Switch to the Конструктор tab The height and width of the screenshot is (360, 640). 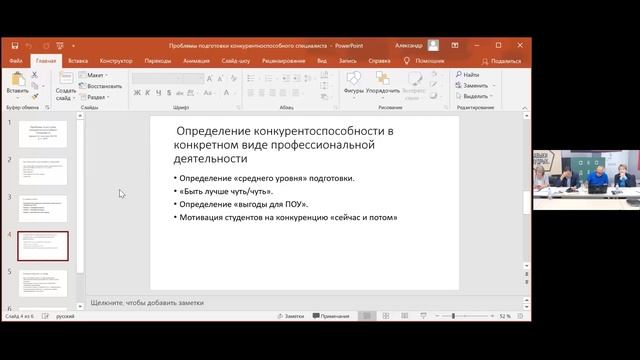point(116,61)
